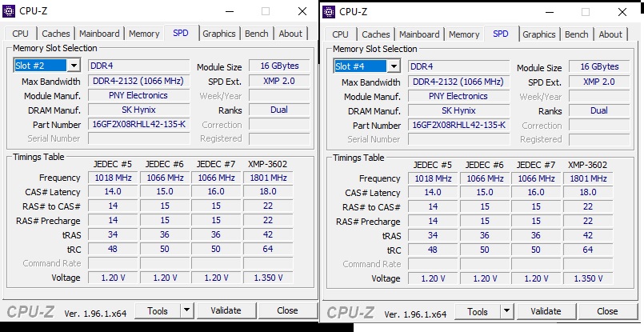This screenshot has width=644, height=332.
Task: Click Tools button in left CPU-Z window
Action: pos(158,310)
